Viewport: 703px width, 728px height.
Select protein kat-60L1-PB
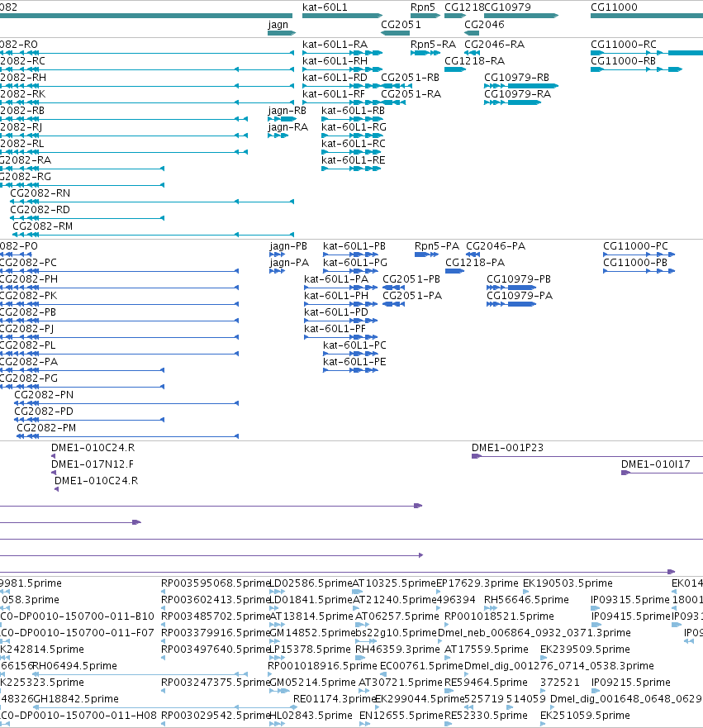(x=350, y=255)
